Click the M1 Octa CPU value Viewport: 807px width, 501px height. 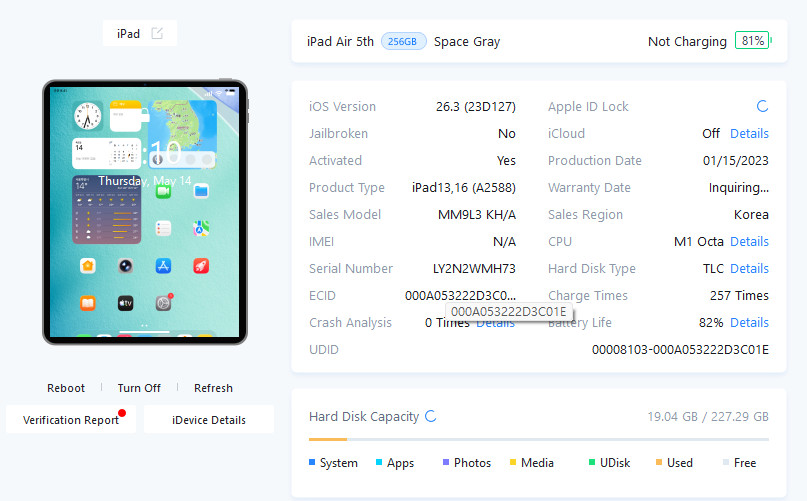(x=698, y=241)
